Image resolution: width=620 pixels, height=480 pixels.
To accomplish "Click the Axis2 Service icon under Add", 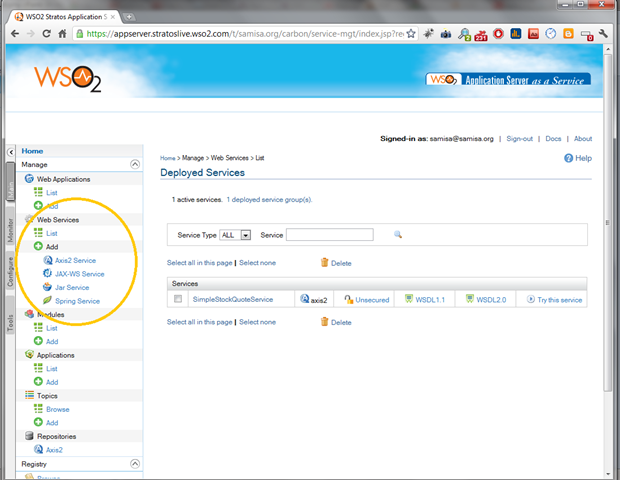I will point(48,260).
